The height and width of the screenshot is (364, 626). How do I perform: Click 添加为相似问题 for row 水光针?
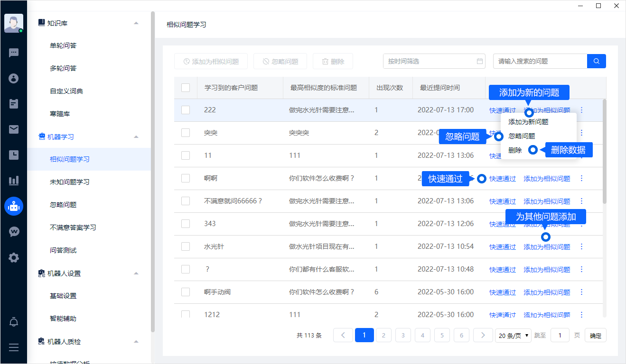tap(547, 247)
